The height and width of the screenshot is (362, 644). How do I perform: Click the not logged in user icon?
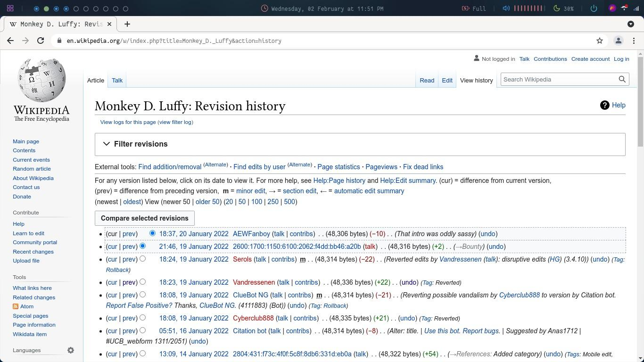coord(477,59)
